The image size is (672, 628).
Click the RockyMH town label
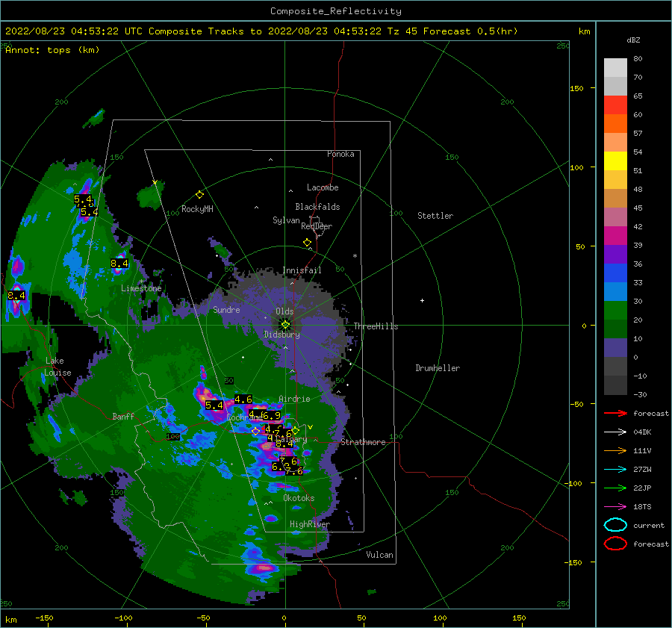tap(197, 209)
